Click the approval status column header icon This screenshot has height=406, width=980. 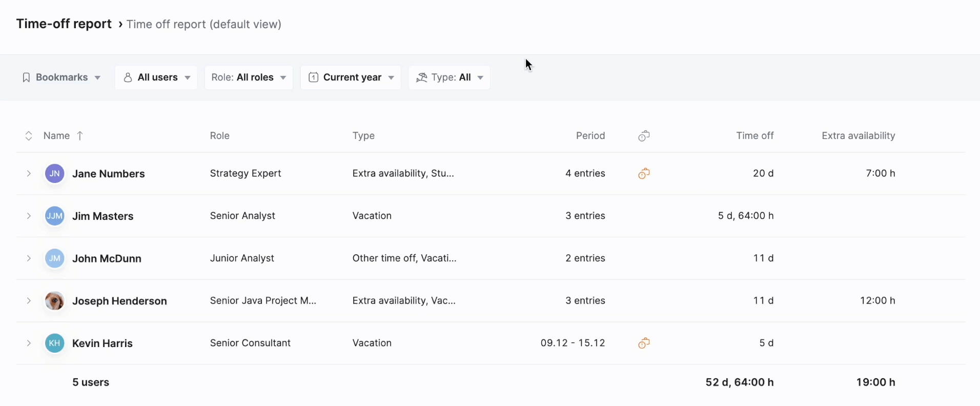click(x=644, y=136)
